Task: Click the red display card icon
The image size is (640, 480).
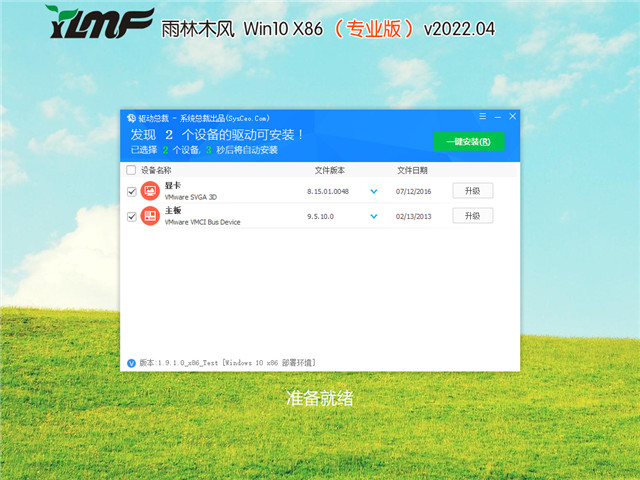Action: pyautogui.click(x=150, y=191)
